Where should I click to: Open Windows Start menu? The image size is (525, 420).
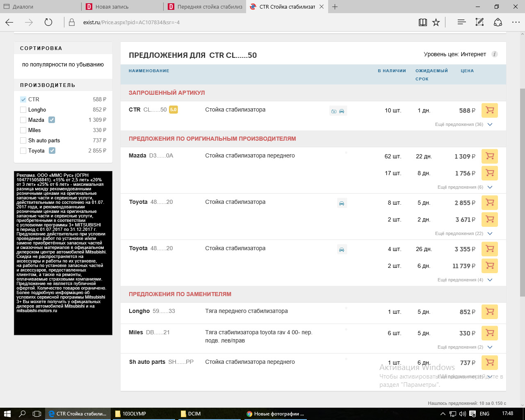click(7, 414)
